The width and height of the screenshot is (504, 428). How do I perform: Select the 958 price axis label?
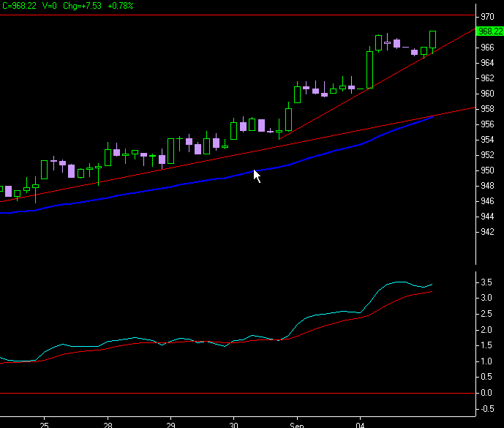click(x=487, y=109)
